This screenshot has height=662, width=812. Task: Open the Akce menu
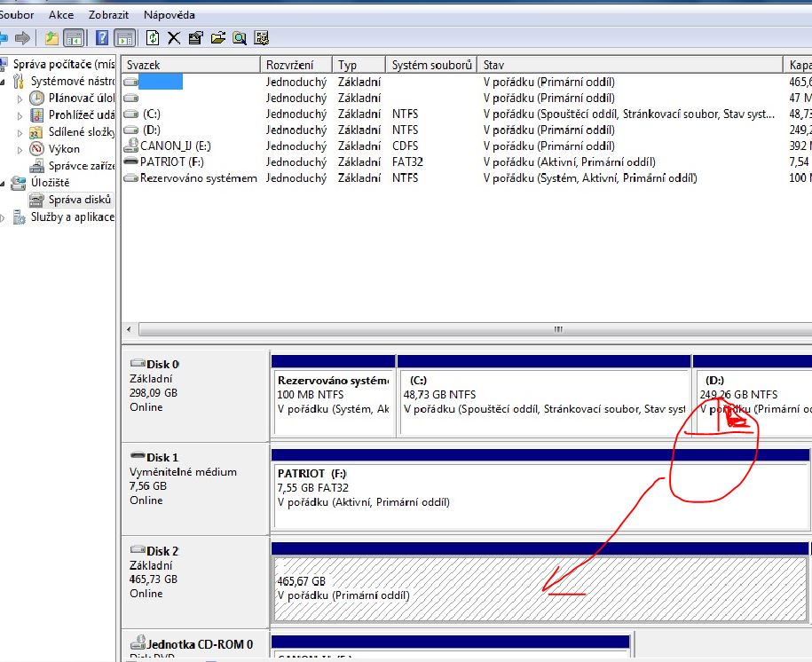[x=61, y=15]
